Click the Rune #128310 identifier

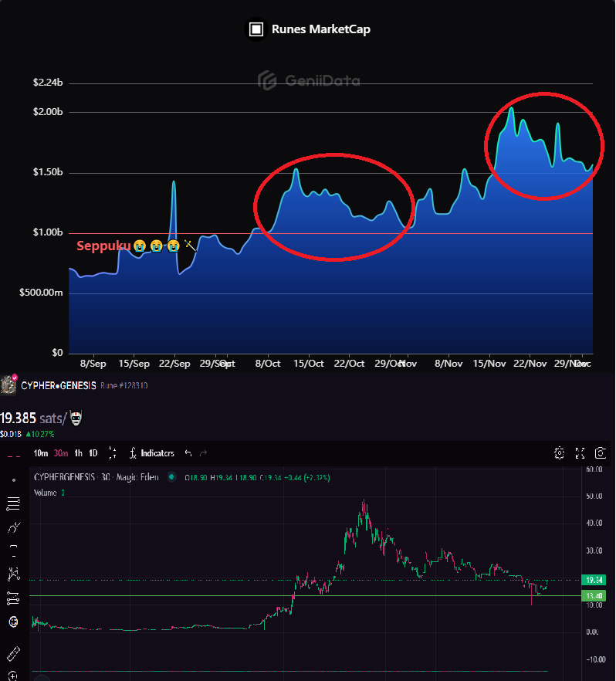tap(124, 386)
